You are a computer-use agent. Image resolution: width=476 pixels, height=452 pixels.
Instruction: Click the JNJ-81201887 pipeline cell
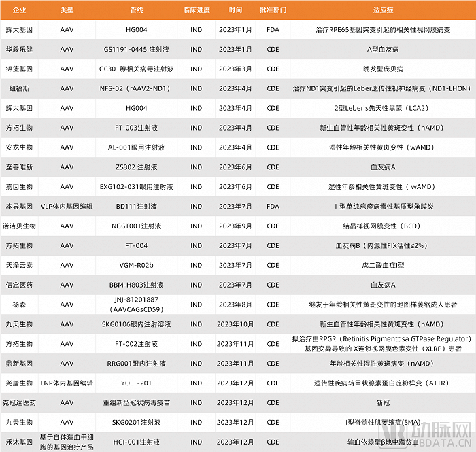(x=136, y=305)
